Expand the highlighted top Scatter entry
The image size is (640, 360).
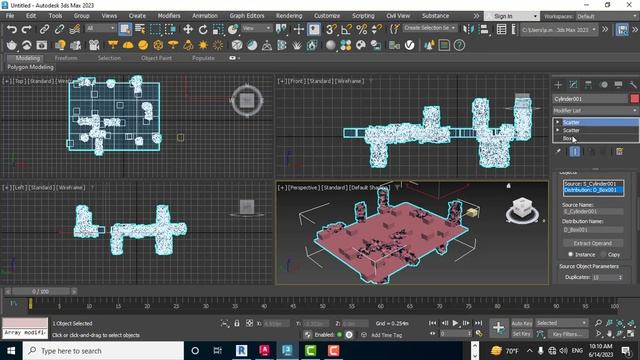[558, 122]
